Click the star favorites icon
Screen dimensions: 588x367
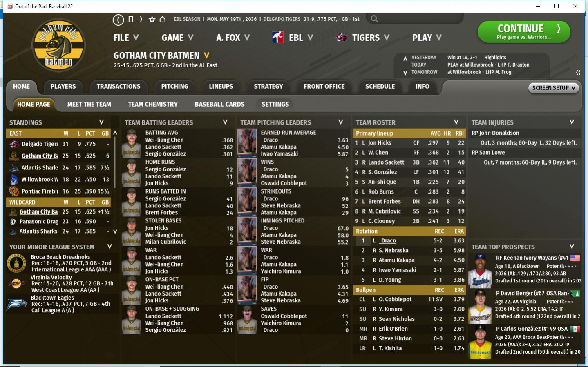[x=152, y=19]
